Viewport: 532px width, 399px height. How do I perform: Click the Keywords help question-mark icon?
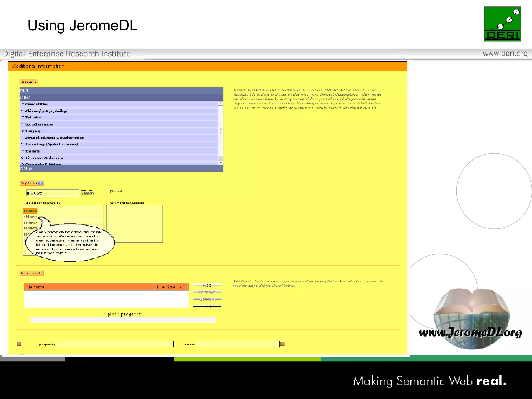[41, 183]
